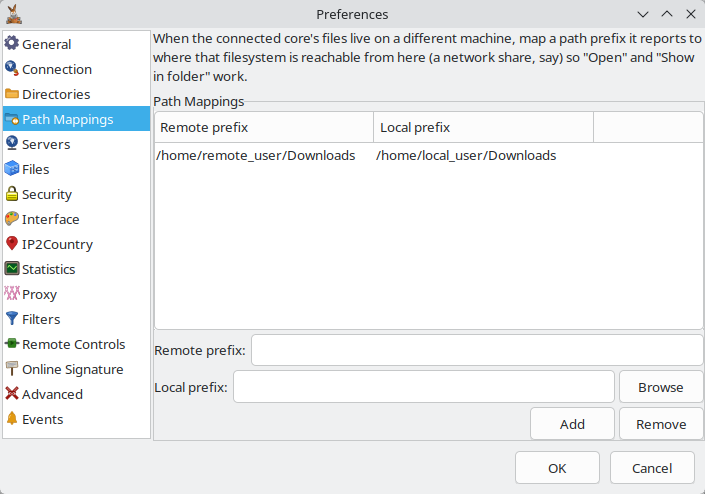Open the Advanced page label
The image size is (705, 494).
click(53, 394)
